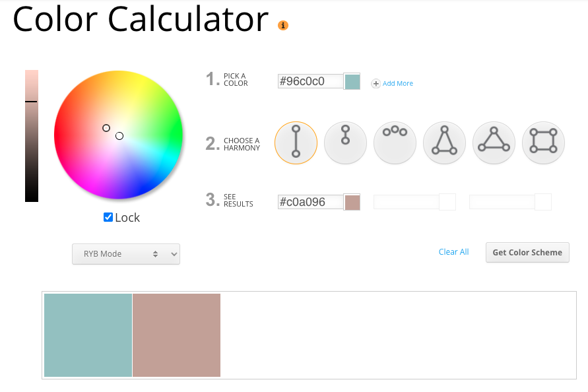This screenshot has width=588, height=392.
Task: Click the brown swatch beside result color
Action: tap(352, 202)
